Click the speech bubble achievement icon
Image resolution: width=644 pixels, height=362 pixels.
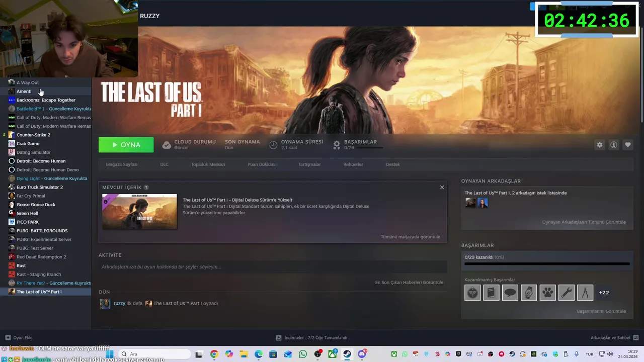(510, 292)
